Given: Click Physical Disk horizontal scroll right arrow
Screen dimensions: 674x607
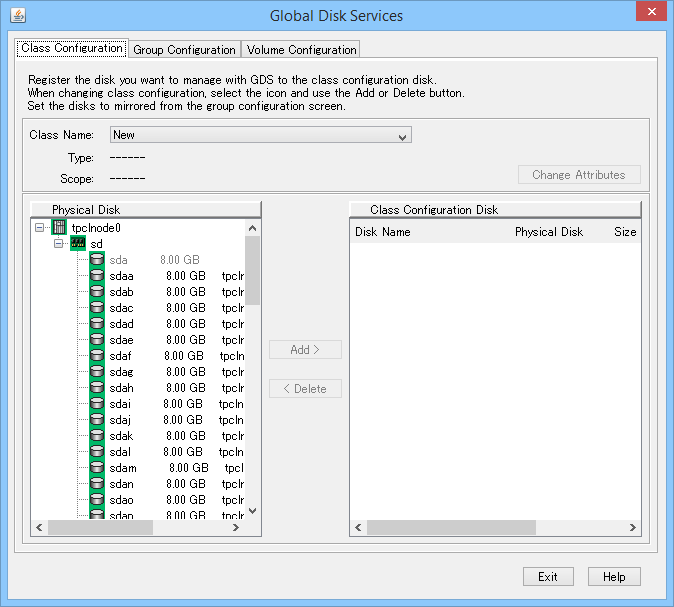Looking at the screenshot, I should point(236,527).
